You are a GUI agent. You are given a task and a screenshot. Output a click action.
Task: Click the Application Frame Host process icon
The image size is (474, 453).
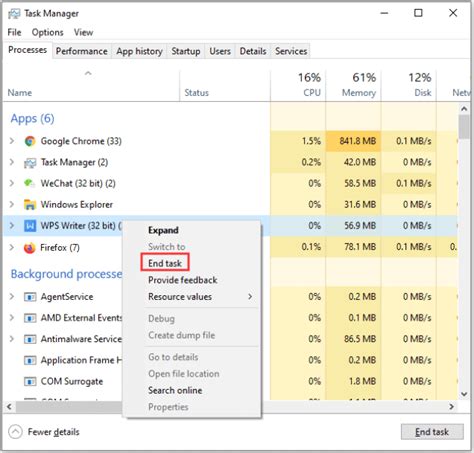[x=30, y=360]
